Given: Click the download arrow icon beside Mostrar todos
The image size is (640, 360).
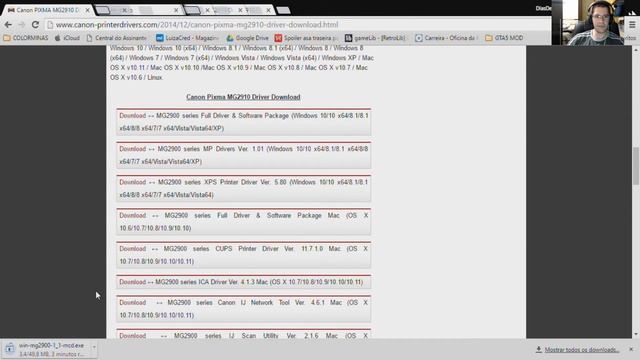Looking at the screenshot, I should 538,350.
